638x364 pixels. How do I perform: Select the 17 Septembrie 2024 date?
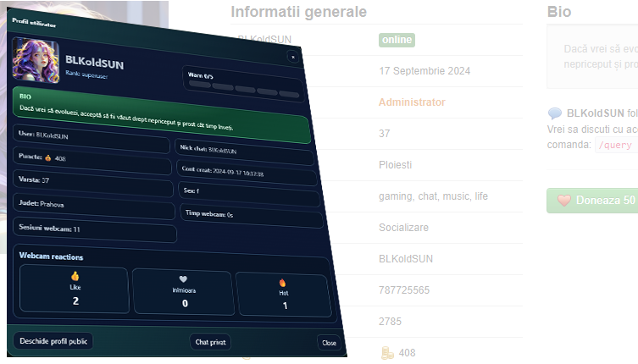424,71
